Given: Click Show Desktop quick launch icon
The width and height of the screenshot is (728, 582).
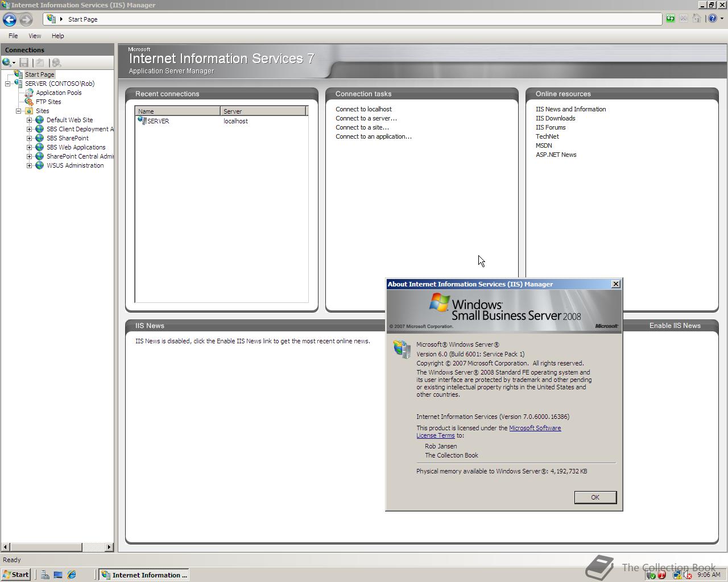Looking at the screenshot, I should coord(58,575).
